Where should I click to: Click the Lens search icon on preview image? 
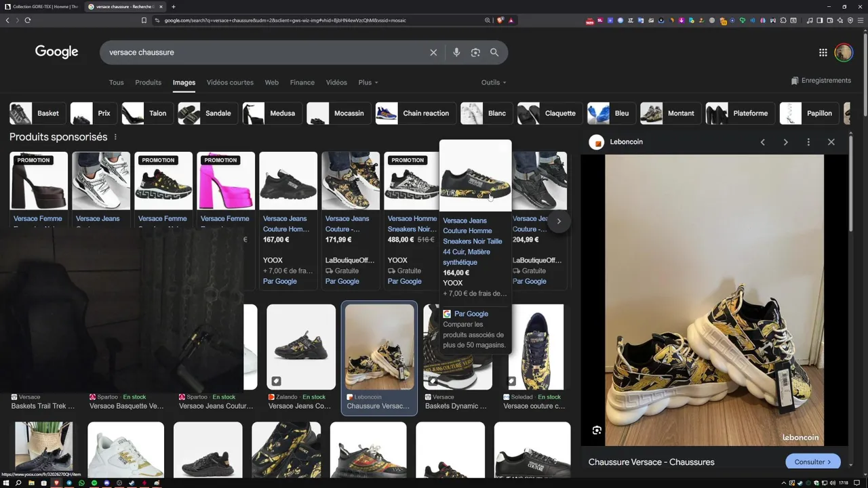pyautogui.click(x=597, y=430)
